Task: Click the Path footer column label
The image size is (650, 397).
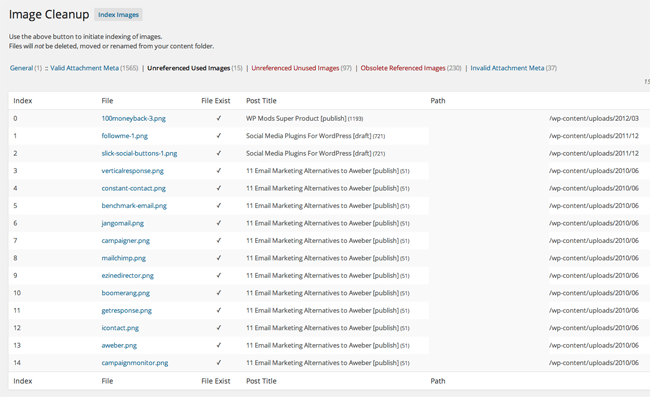Action: [438, 381]
